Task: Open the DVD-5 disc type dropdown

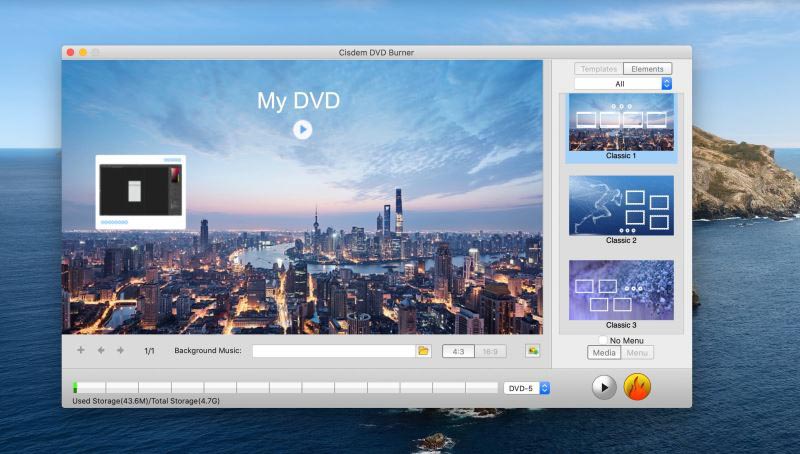Action: [527, 388]
